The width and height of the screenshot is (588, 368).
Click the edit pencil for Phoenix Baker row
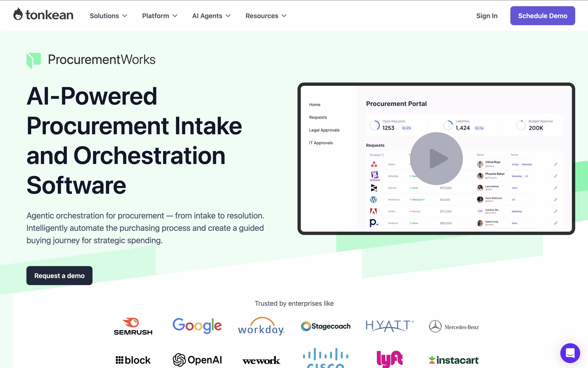tap(556, 176)
